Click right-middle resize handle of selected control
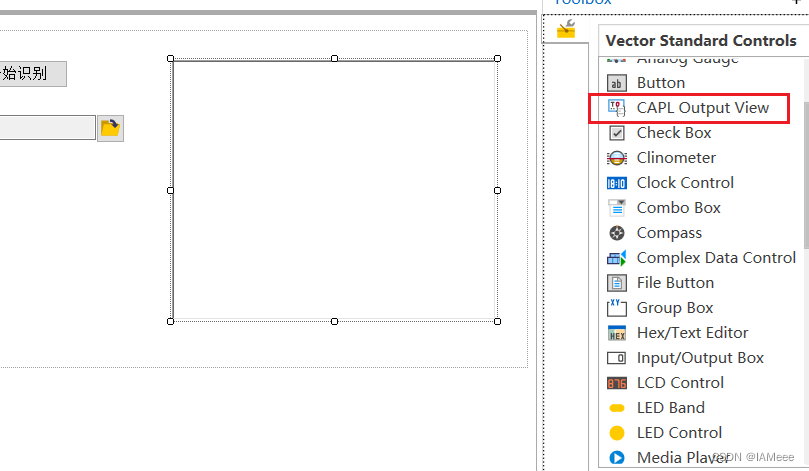 point(497,191)
